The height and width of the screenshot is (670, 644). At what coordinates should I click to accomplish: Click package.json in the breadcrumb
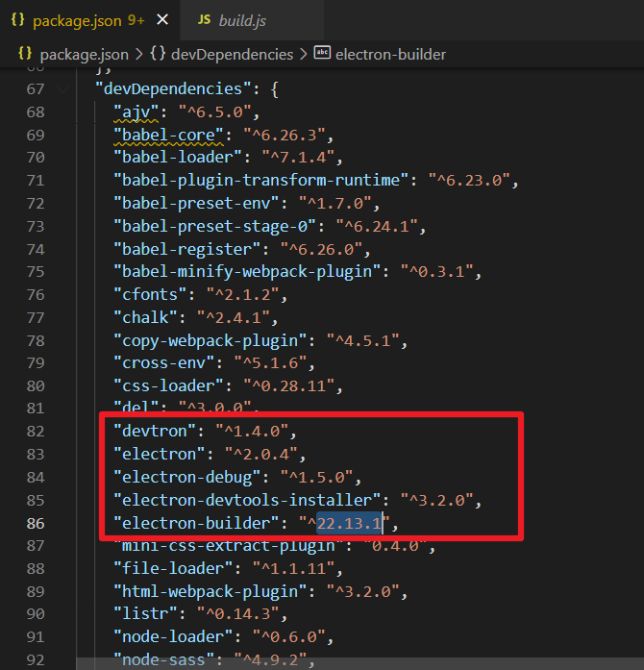tap(85, 55)
